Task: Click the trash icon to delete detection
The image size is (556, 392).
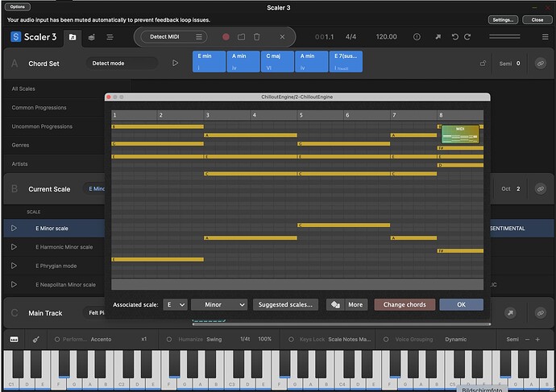Action: pyautogui.click(x=257, y=37)
